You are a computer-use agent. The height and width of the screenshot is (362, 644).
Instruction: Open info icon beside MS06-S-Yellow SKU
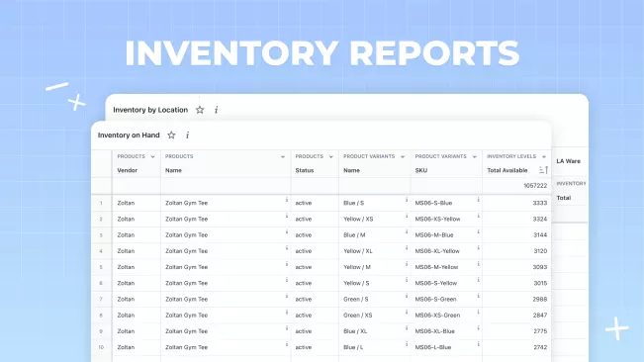point(478,280)
